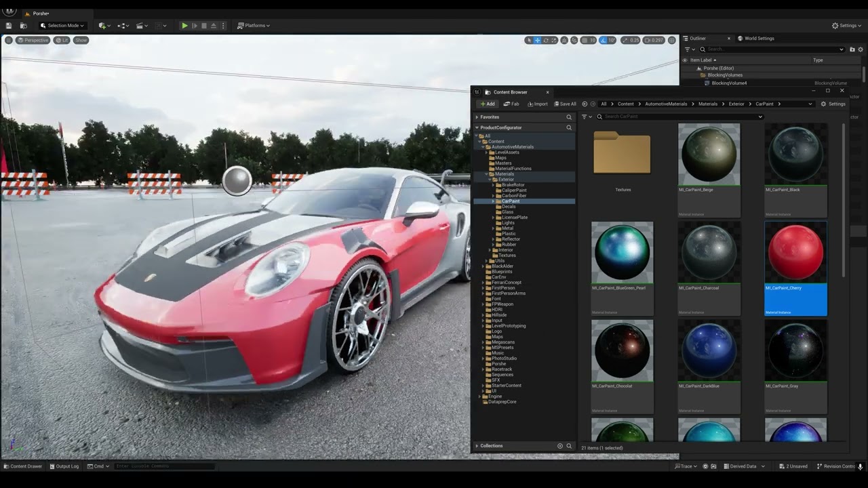The width and height of the screenshot is (868, 488).
Task: Adjust camera speed 0.297 control
Action: (654, 40)
